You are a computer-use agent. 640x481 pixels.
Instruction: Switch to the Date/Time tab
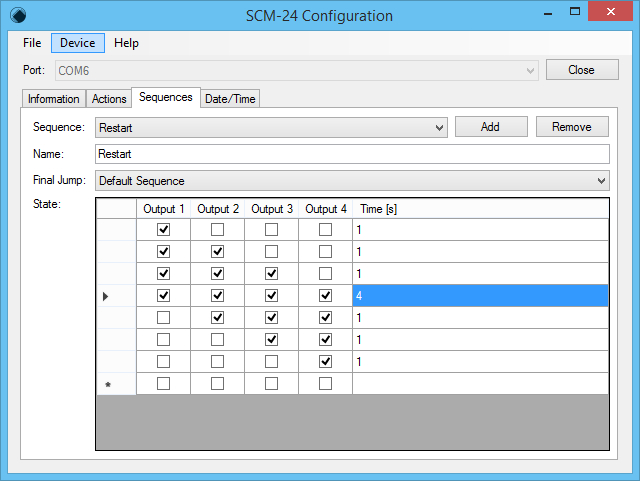(x=230, y=99)
